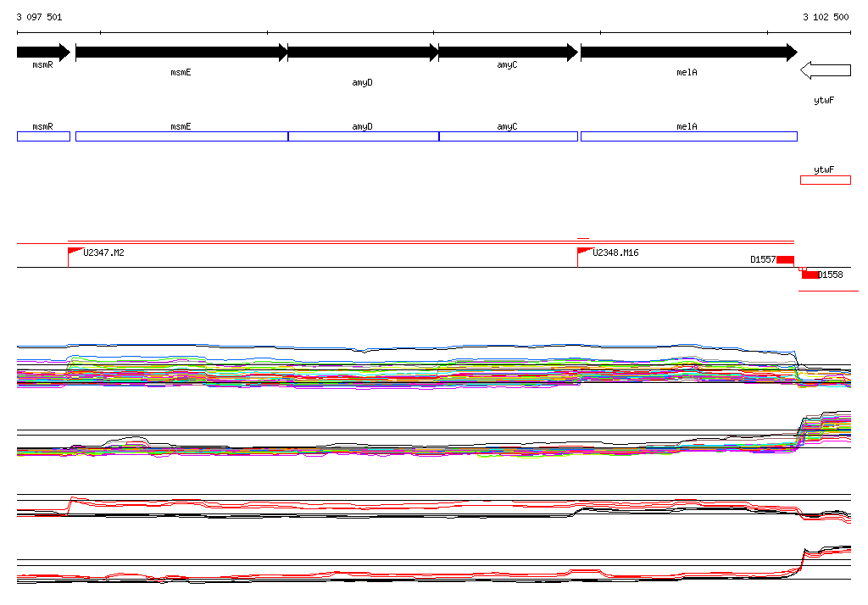Viewport: 868px width, 605px height.
Task: Click the start coordinate 3 097 501
Action: coord(39,17)
